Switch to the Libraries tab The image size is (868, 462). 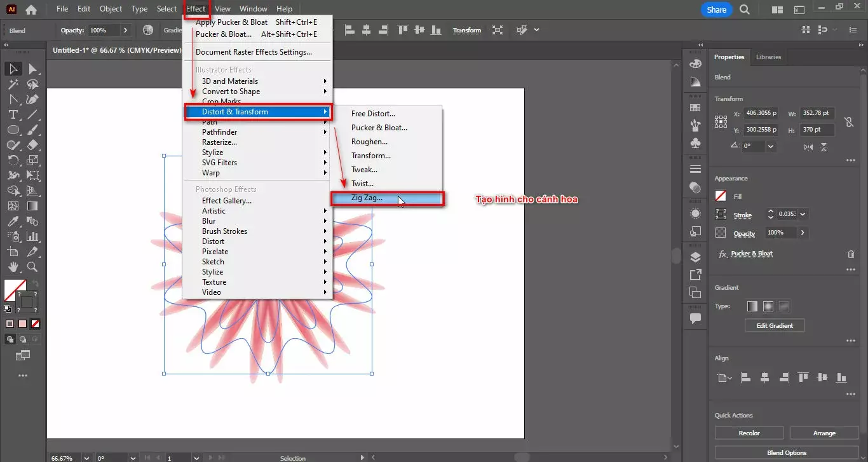pyautogui.click(x=768, y=57)
